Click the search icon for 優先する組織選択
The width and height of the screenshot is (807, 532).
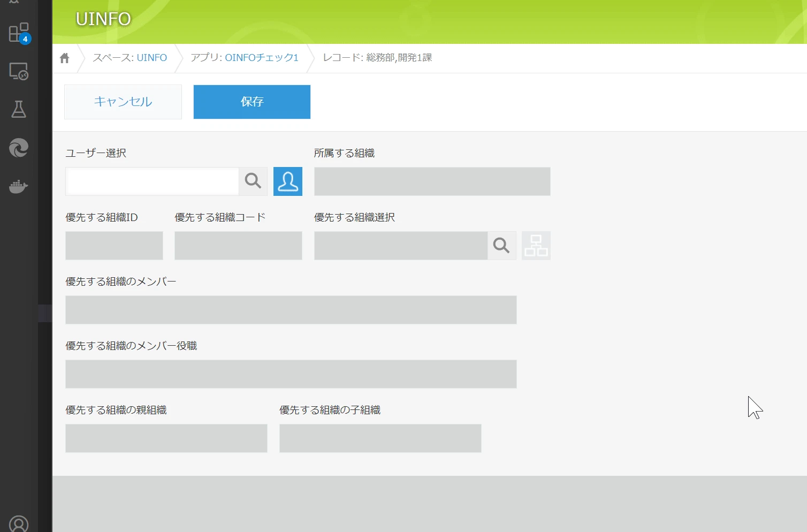501,245
